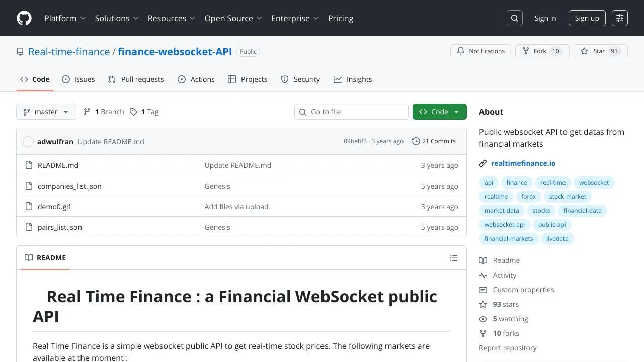Click the demo0.gif file icon
Image resolution: width=644 pixels, height=362 pixels.
click(x=29, y=207)
